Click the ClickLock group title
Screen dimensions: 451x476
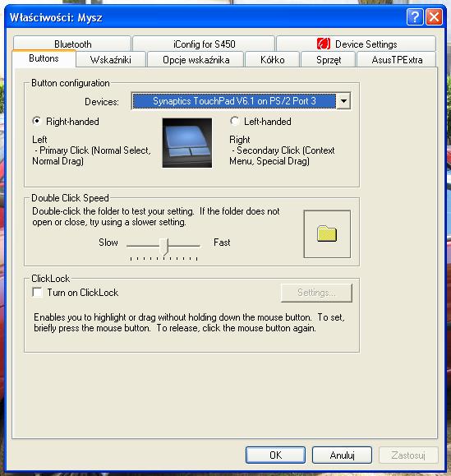click(51, 279)
